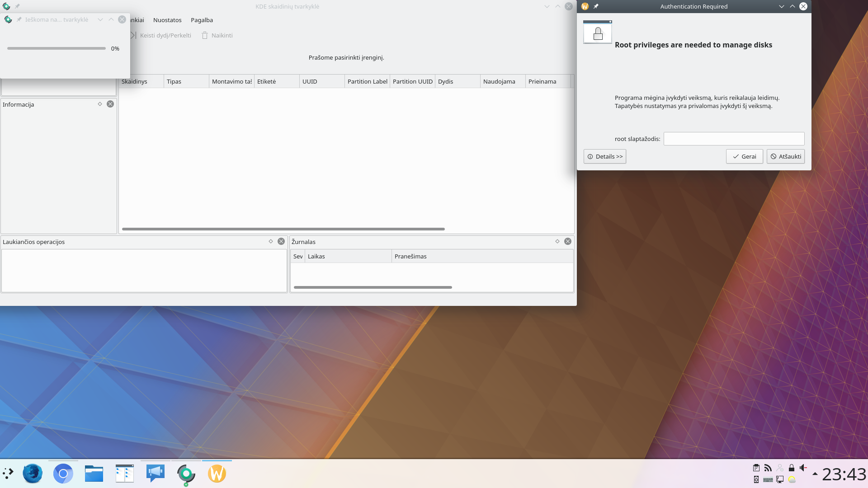Screen dimensions: 868x488
Task: Minimize the Ieškoma progress window
Action: point(100,19)
